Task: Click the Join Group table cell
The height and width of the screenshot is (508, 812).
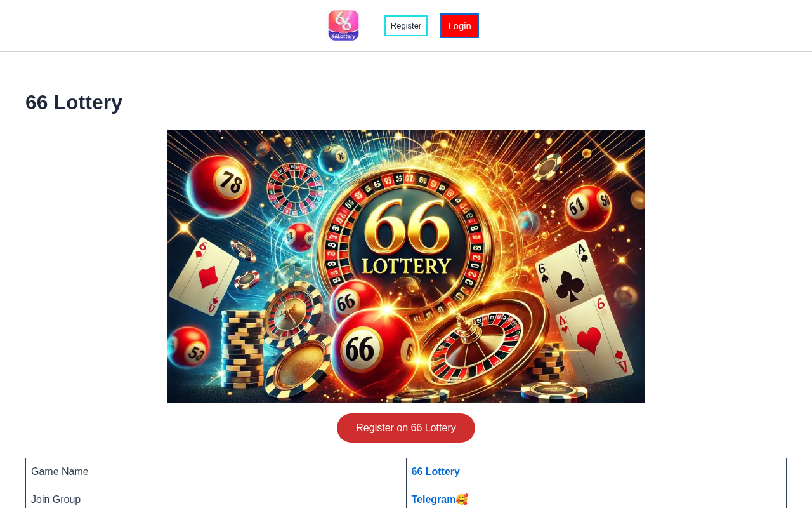Action: tap(216, 499)
